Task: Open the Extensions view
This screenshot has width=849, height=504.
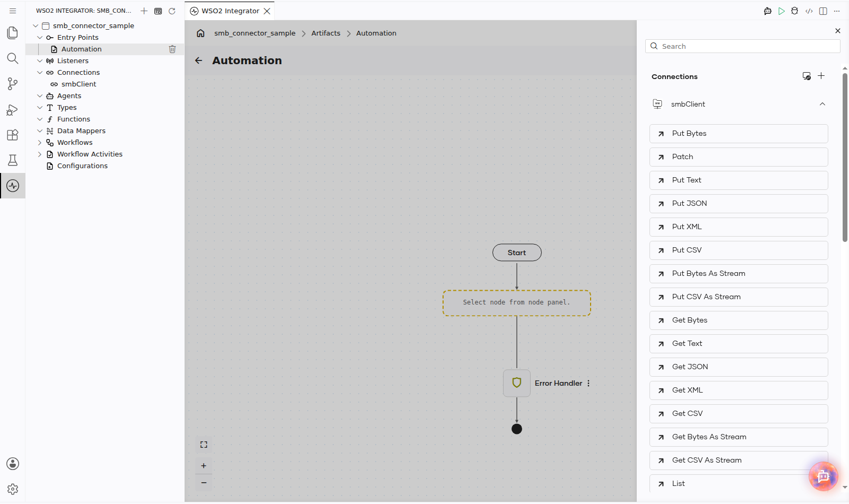Action: [x=13, y=135]
